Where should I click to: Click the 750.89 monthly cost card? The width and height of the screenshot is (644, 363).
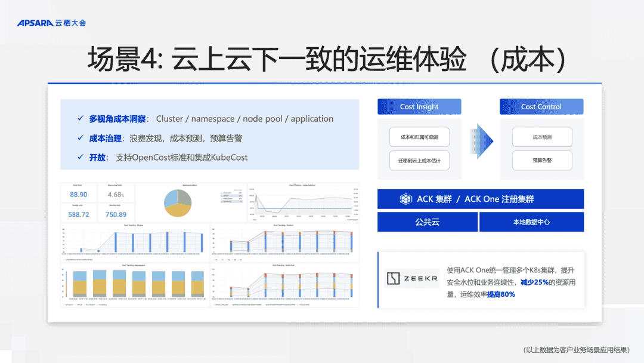click(x=117, y=211)
